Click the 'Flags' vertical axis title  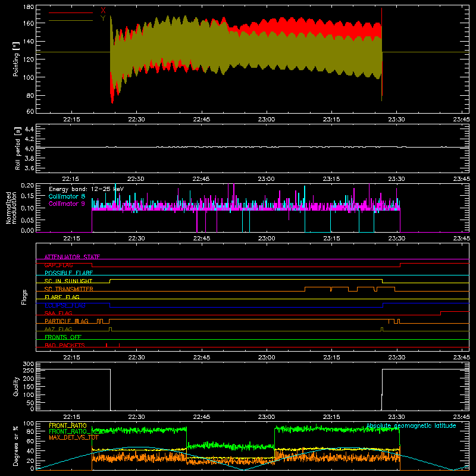click(24, 297)
